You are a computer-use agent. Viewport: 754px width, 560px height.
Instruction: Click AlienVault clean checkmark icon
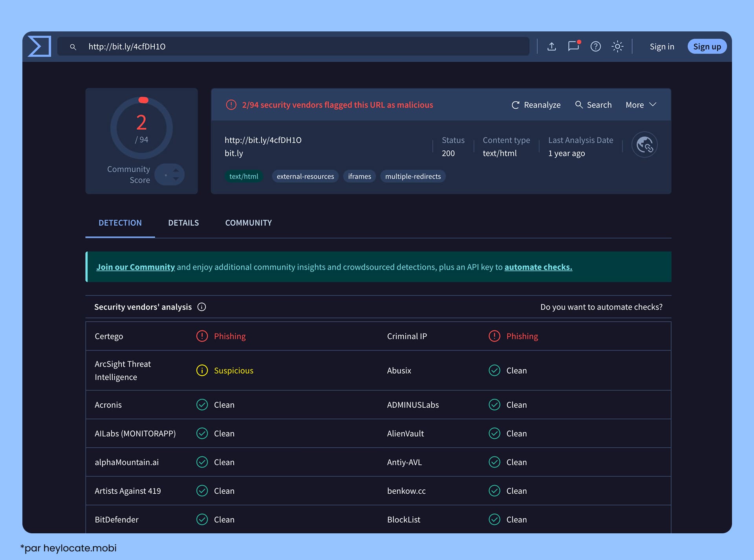pos(494,433)
